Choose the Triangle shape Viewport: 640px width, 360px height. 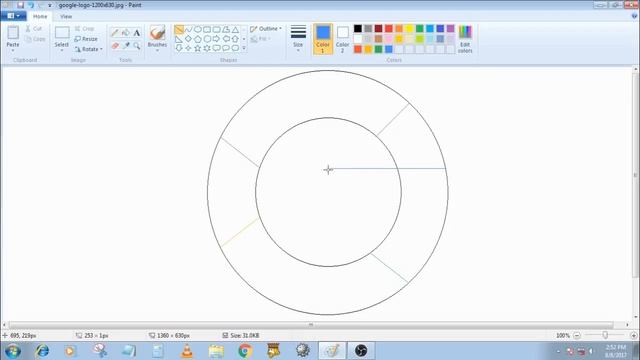tap(235, 29)
